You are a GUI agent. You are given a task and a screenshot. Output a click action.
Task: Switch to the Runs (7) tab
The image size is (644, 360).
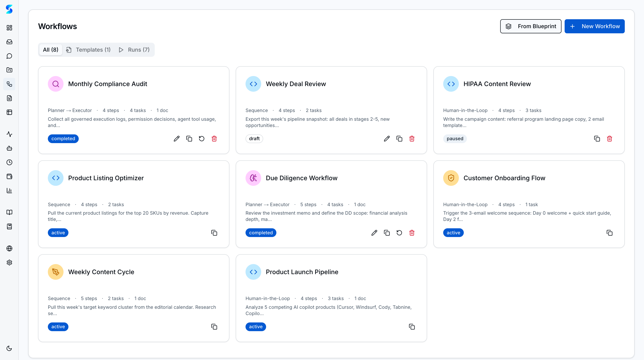134,50
